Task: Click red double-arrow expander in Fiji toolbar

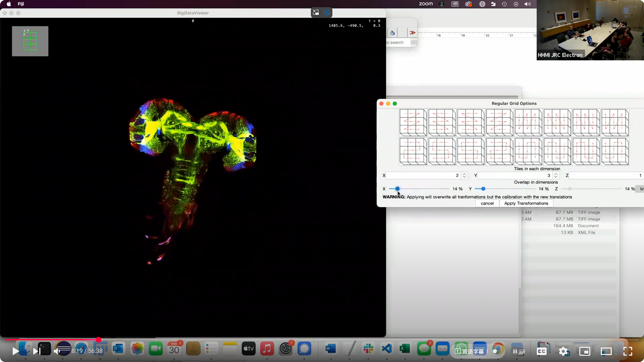Action: [x=412, y=33]
